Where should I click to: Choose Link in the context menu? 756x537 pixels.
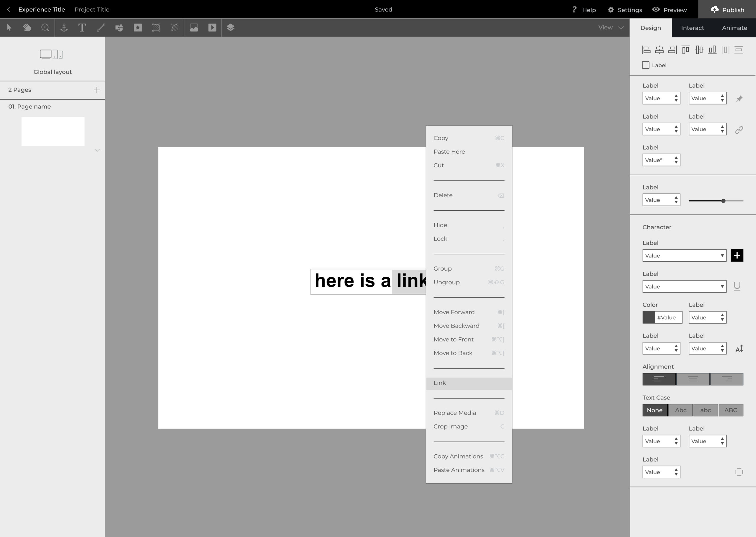[x=469, y=383]
